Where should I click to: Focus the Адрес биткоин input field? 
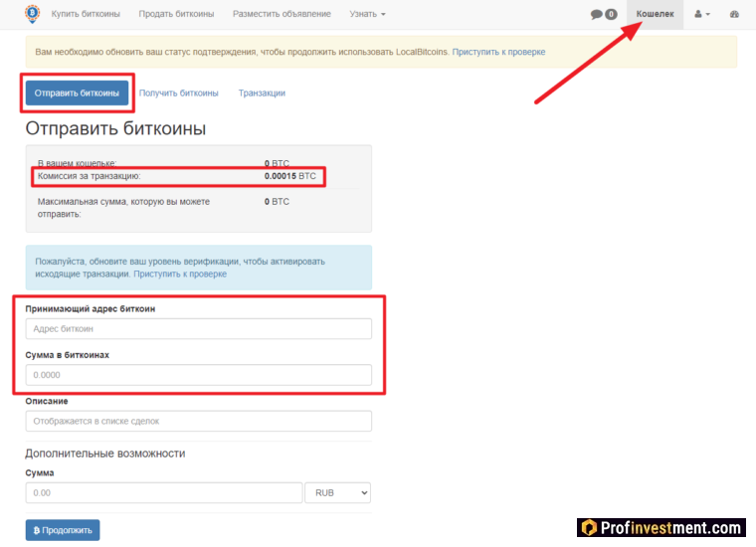(199, 328)
